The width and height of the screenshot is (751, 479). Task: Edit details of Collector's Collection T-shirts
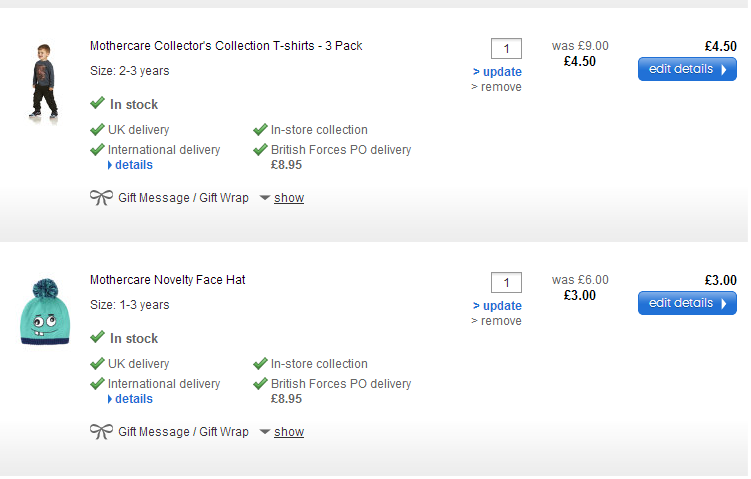pyautogui.click(x=687, y=69)
